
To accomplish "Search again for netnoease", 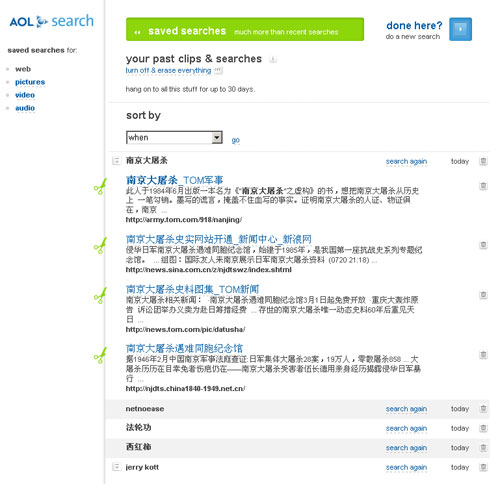I will tap(406, 409).
